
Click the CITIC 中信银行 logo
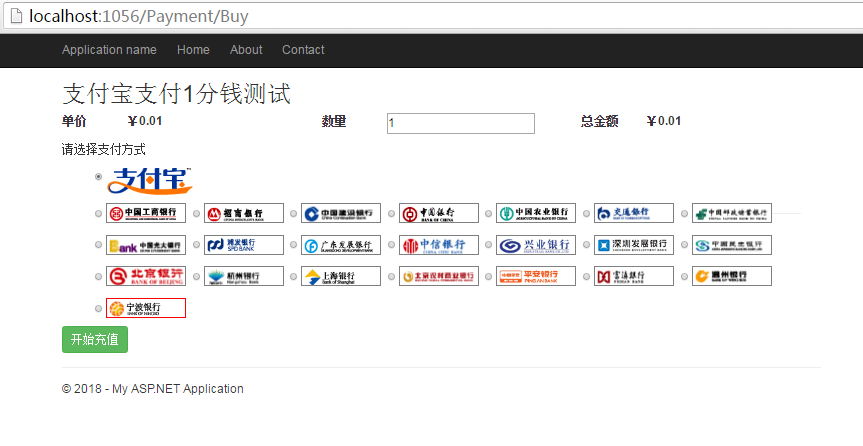(439, 245)
